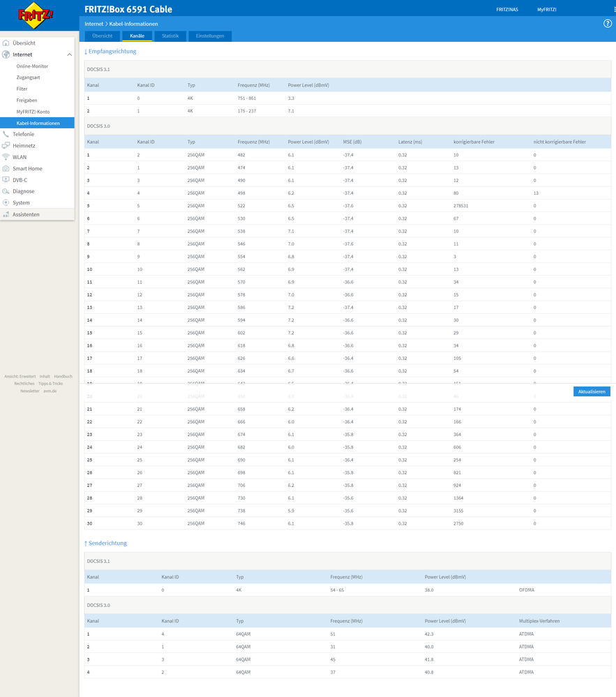Click the Diagnose icon in sidebar
Image resolution: width=616 pixels, height=697 pixels.
[6, 191]
